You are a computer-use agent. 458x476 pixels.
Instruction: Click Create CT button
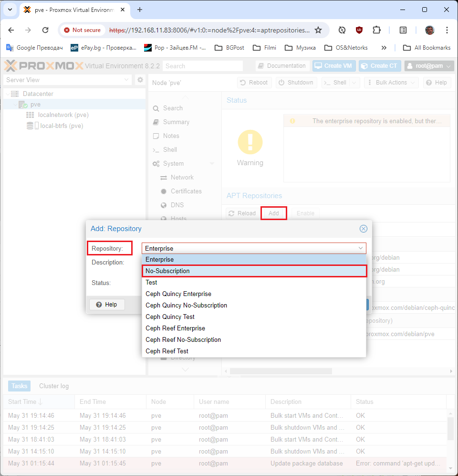[x=380, y=66]
